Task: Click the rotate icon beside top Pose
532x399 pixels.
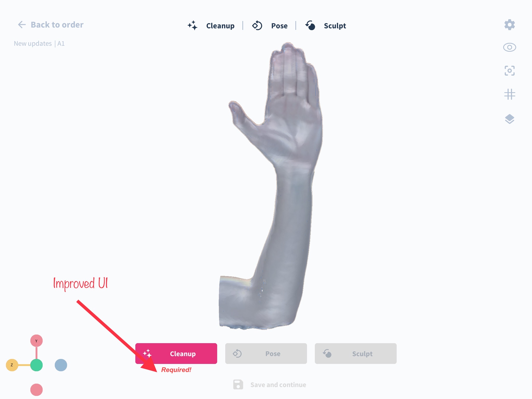Action: [x=257, y=25]
